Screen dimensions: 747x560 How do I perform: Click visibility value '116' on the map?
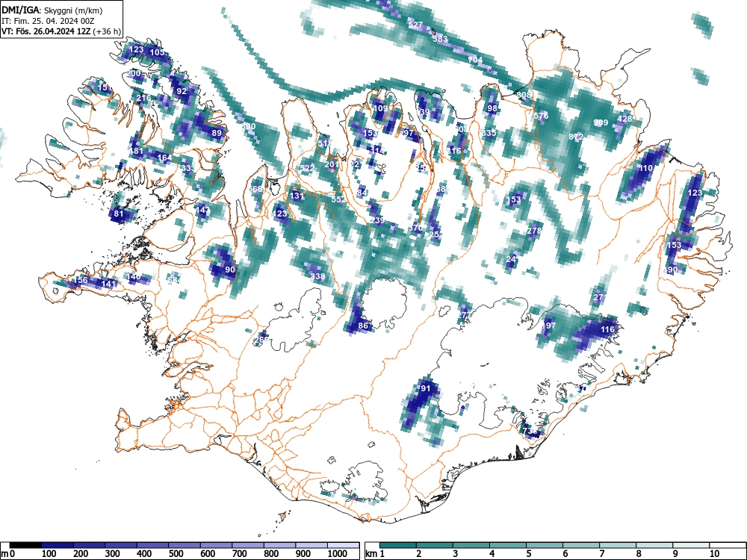(x=607, y=329)
